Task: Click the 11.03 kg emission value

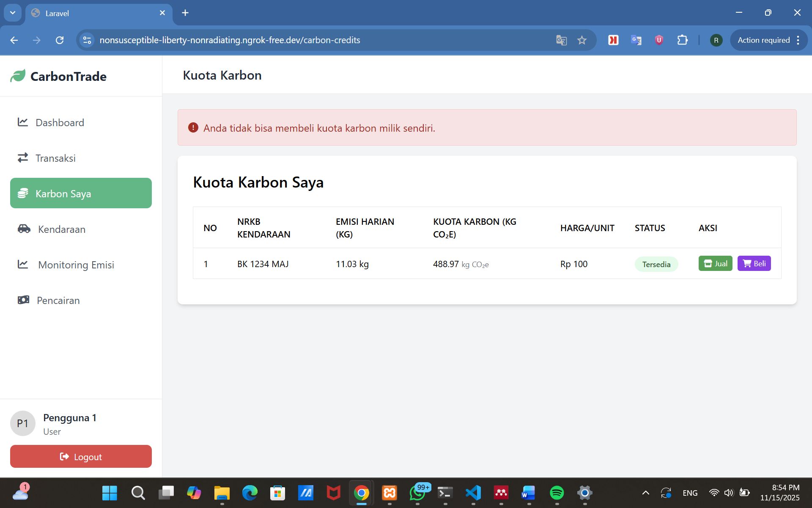Action: click(x=352, y=264)
